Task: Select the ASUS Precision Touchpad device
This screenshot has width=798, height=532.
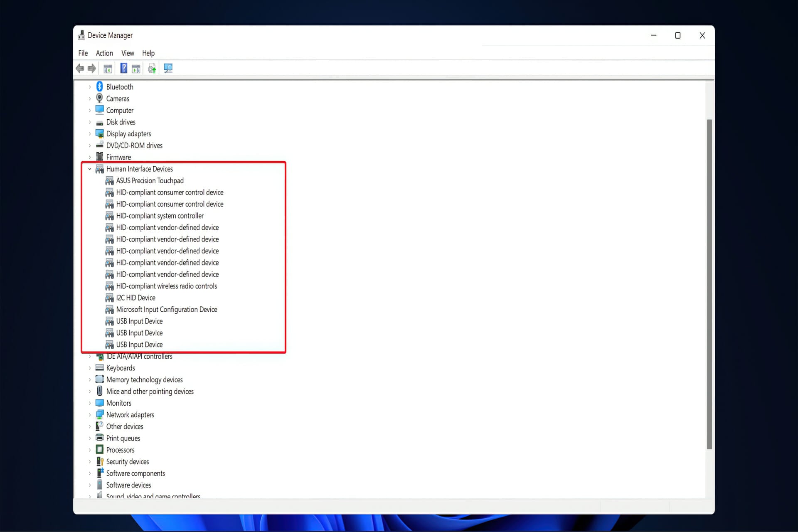Action: (150, 180)
